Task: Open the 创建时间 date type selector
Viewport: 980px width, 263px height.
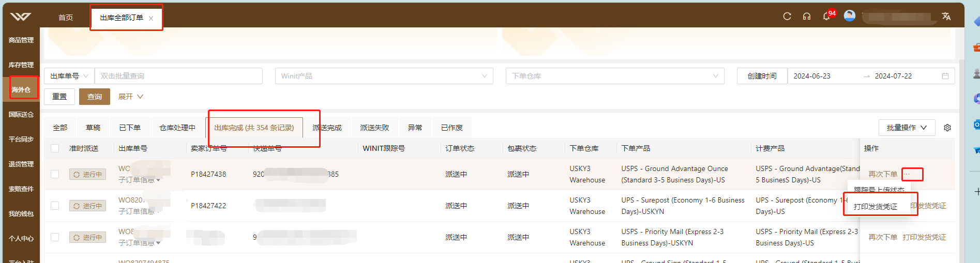Action: pyautogui.click(x=762, y=76)
